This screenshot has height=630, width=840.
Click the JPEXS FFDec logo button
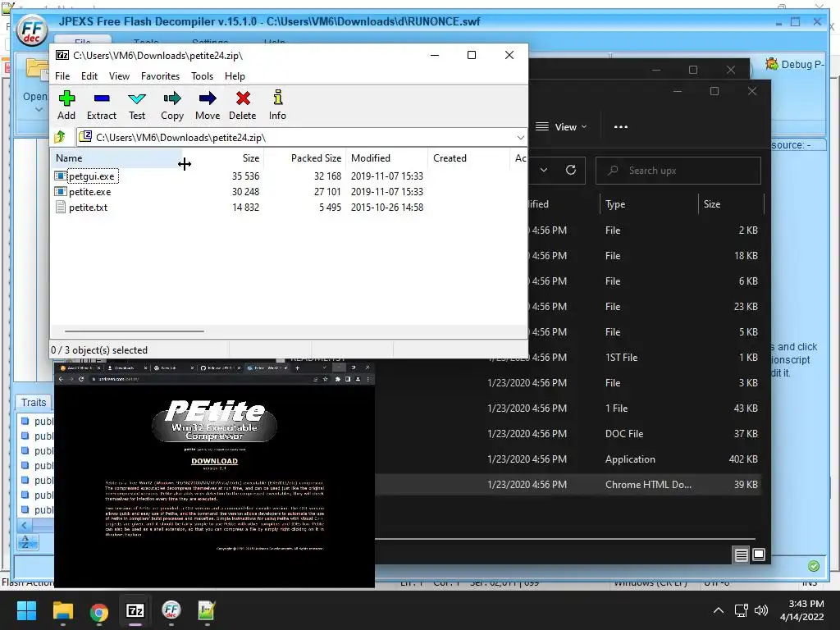pyautogui.click(x=32, y=31)
